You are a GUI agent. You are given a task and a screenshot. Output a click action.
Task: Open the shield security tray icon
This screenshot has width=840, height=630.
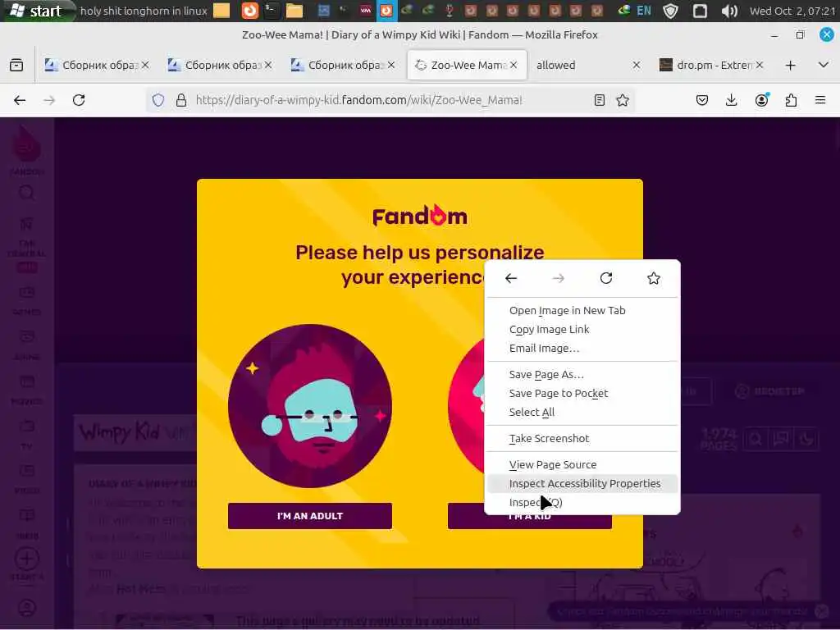pos(671,11)
